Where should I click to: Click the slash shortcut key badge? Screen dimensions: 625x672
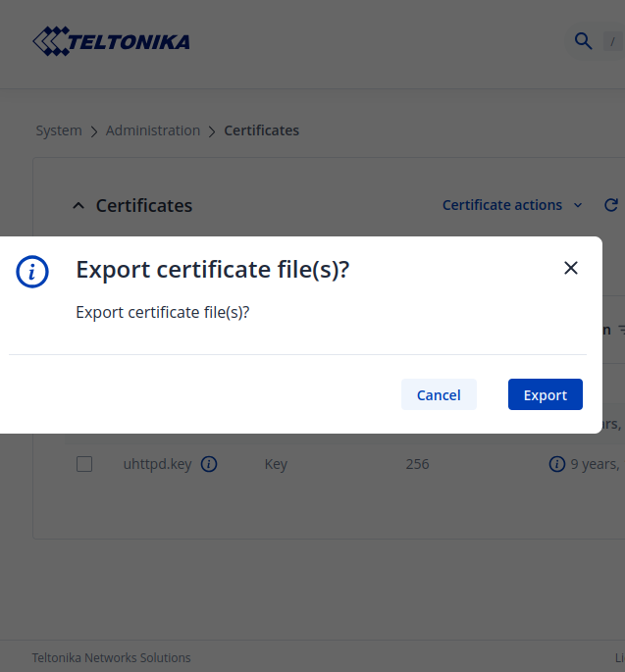tap(613, 41)
